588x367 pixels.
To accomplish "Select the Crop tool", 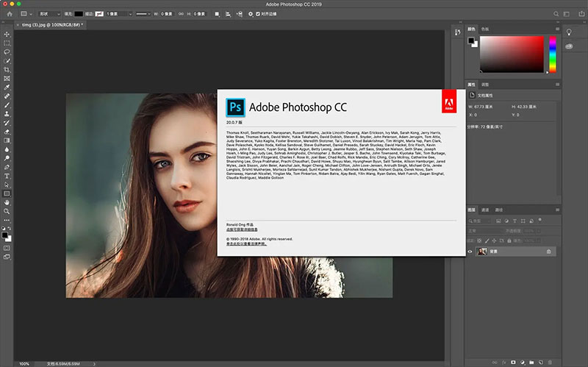I will pos(7,70).
